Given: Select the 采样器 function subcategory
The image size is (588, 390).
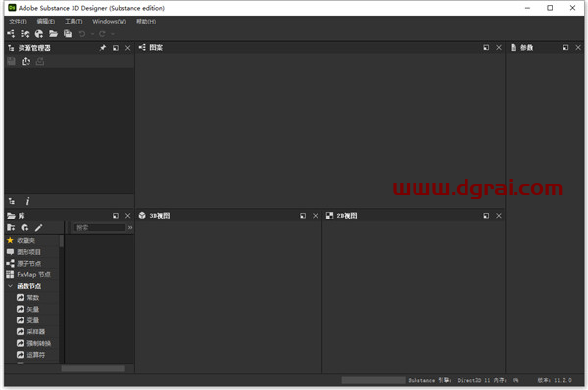Looking at the screenshot, I should click(x=36, y=332).
